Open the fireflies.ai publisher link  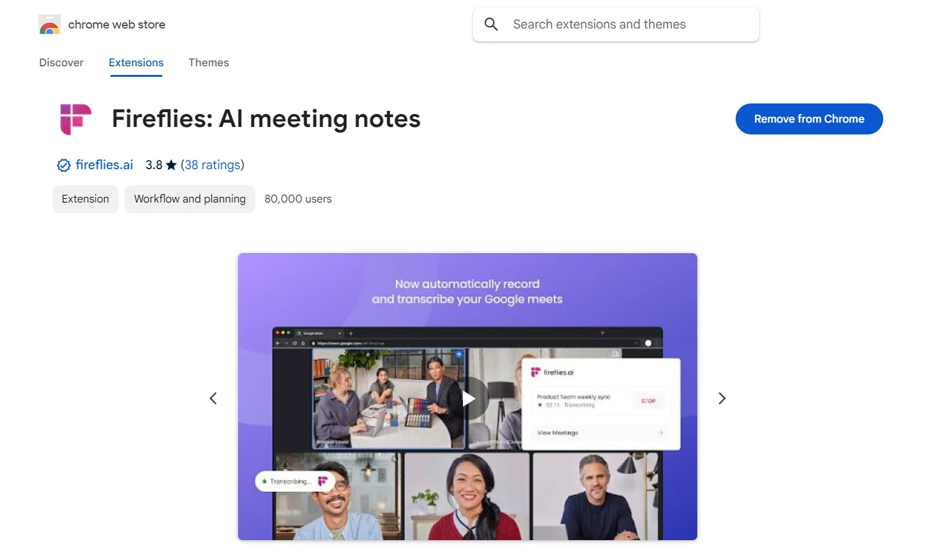104,165
